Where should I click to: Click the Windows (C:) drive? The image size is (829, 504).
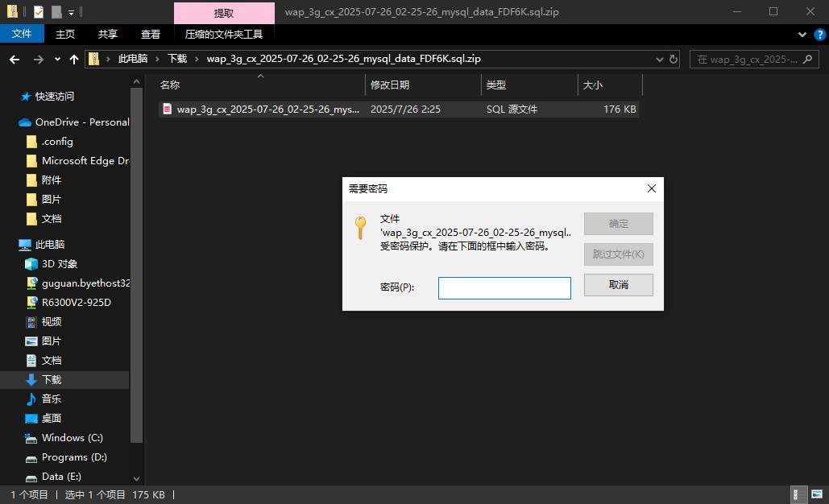point(73,438)
